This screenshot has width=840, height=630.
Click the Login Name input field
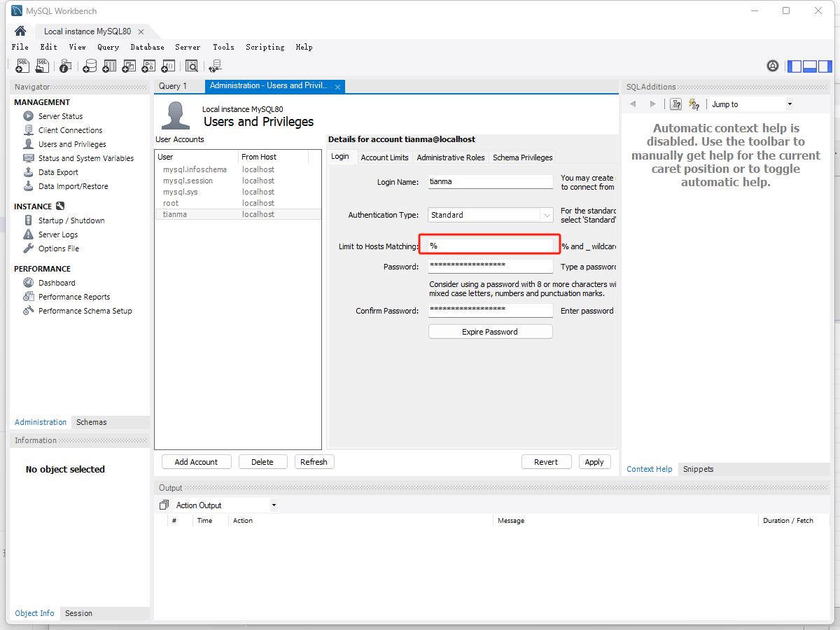[x=491, y=181]
